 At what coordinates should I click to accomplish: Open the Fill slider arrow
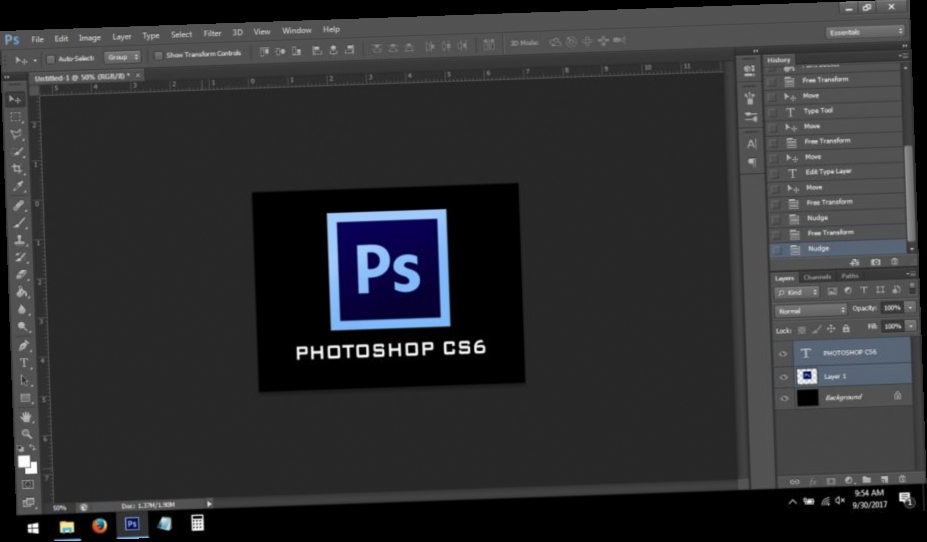pos(911,326)
